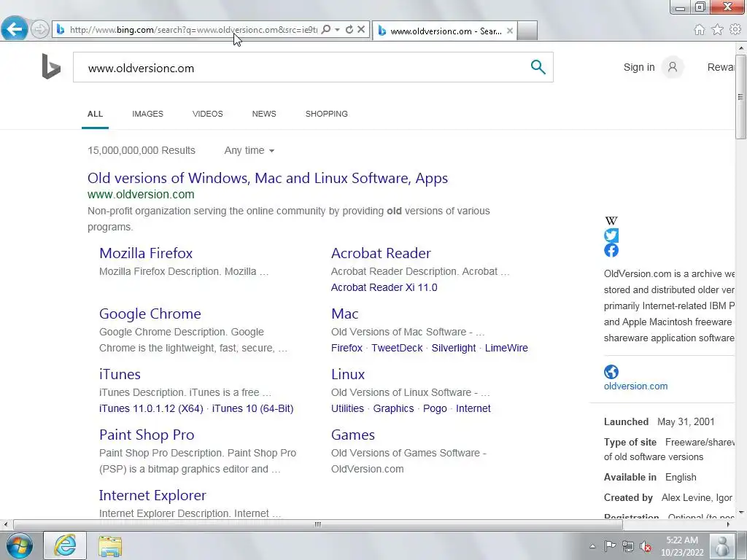Click the browser forward arrow button
This screenshot has height=560, width=747.
[x=40, y=29]
